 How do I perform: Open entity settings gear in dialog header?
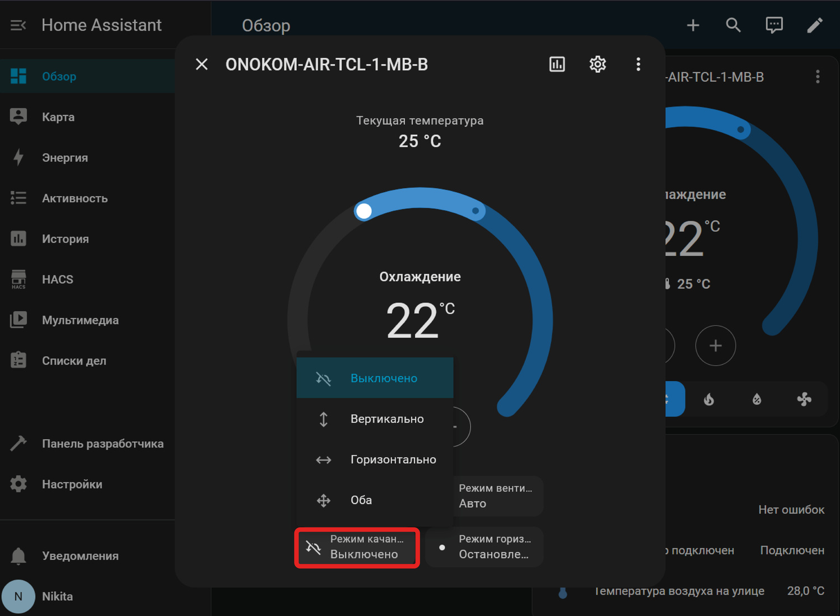pos(598,64)
